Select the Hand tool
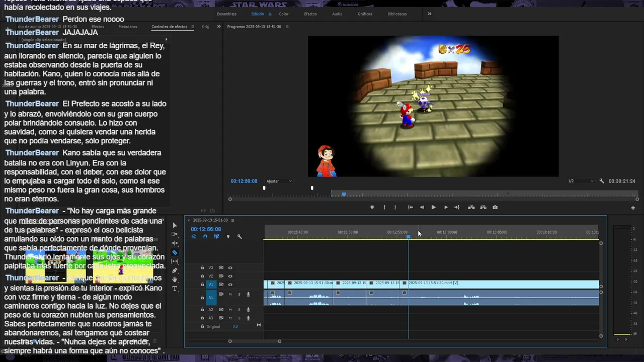 tap(175, 280)
